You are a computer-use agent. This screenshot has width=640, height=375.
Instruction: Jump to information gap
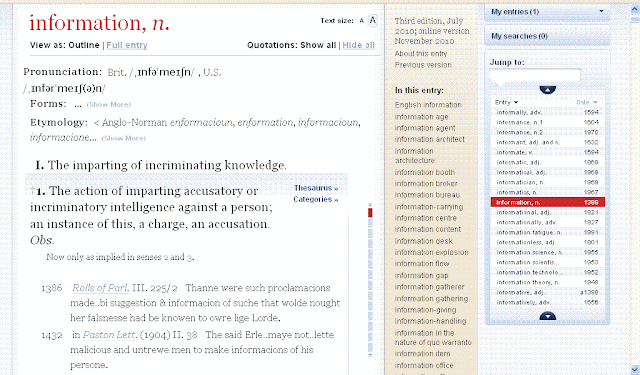point(421,276)
